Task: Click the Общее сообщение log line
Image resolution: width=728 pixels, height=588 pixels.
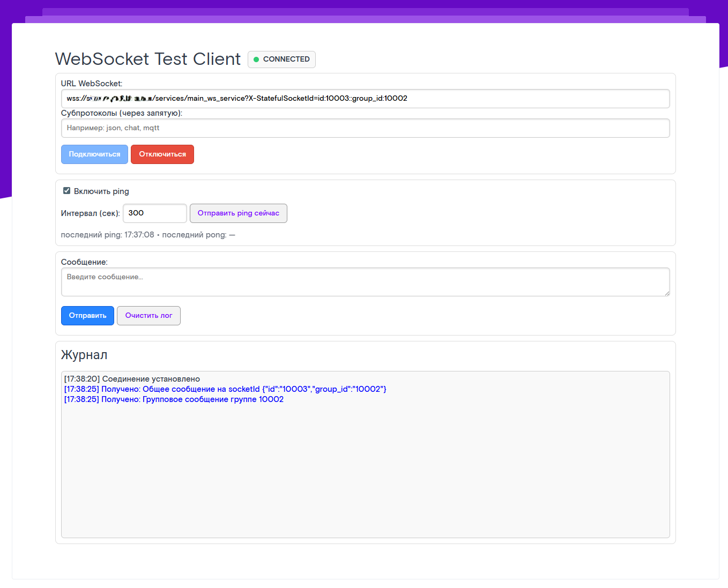Action: click(225, 389)
